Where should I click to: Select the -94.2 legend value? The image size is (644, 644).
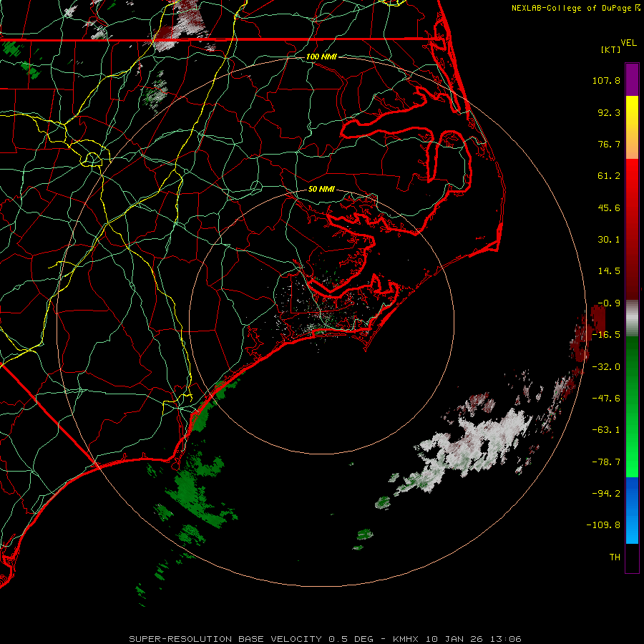(606, 493)
